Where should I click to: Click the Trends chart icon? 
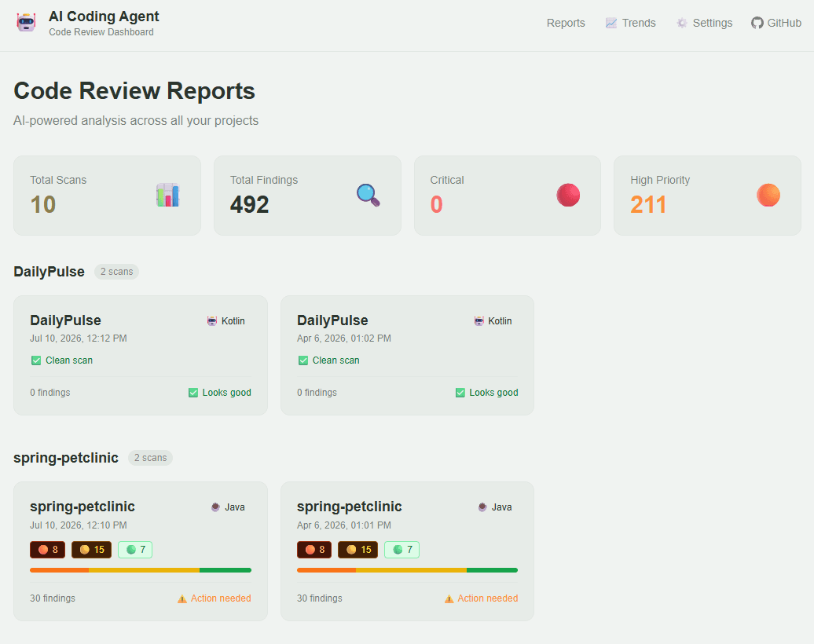611,23
